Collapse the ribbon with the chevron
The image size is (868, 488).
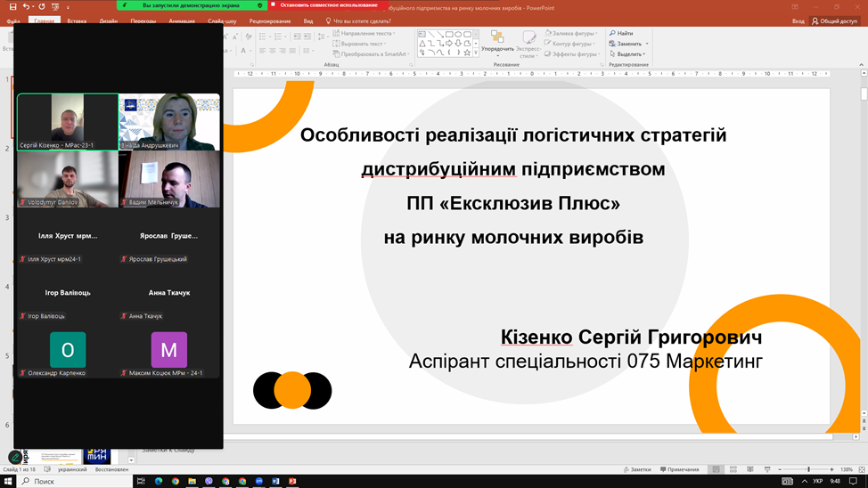click(861, 65)
